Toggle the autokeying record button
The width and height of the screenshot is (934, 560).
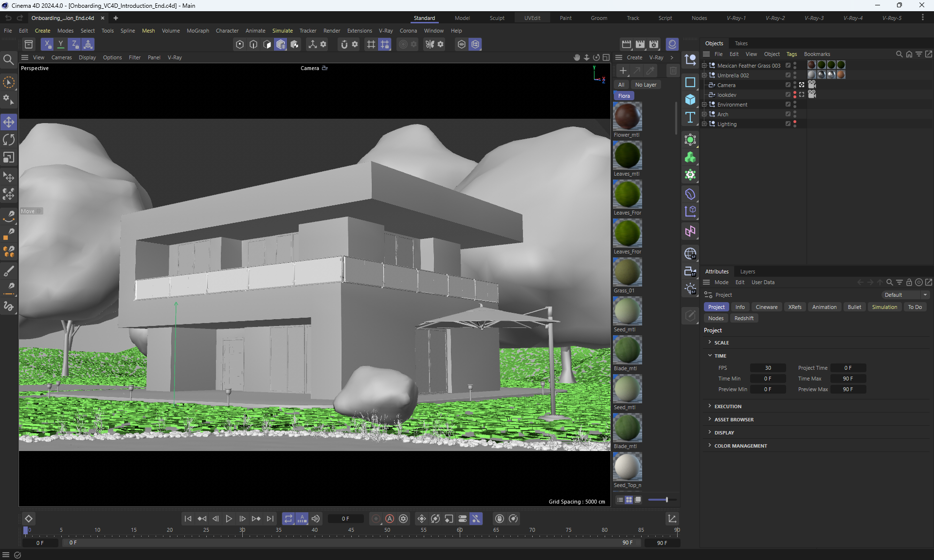[390, 519]
